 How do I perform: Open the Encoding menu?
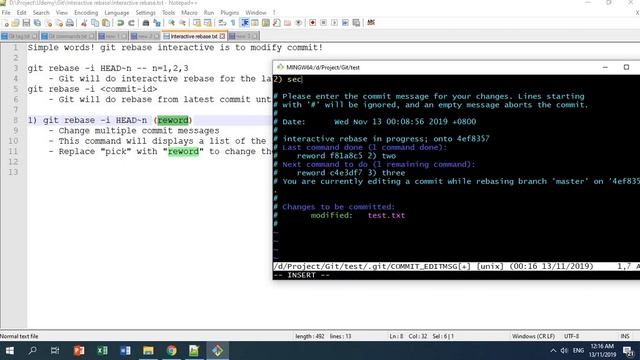pyautogui.click(x=86, y=13)
